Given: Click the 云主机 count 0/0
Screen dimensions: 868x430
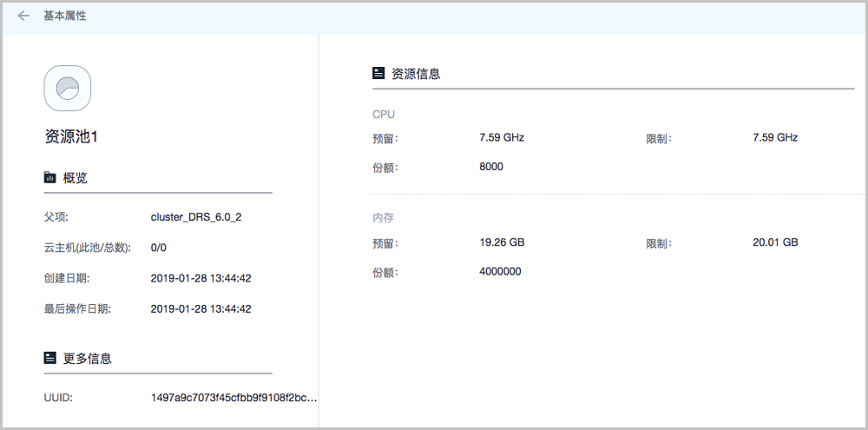Looking at the screenshot, I should (x=159, y=248).
